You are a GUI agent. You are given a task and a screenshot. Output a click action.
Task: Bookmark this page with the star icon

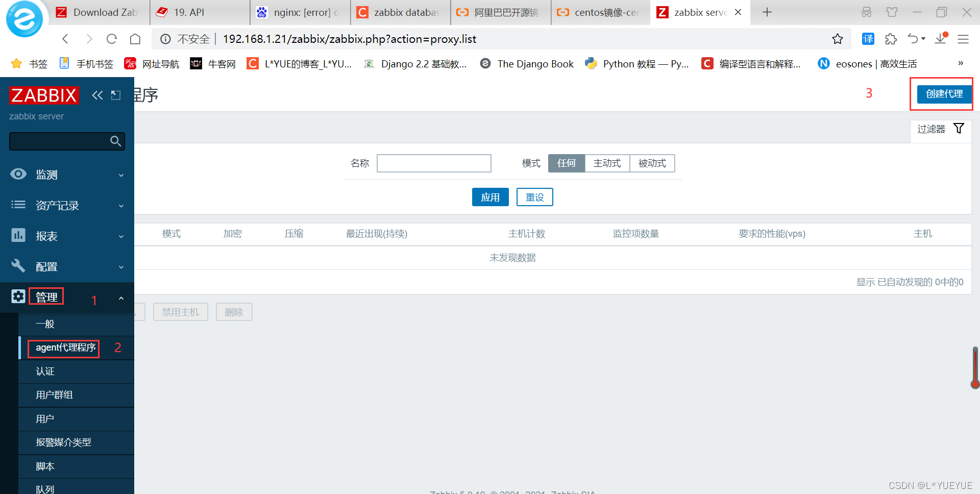tap(838, 39)
